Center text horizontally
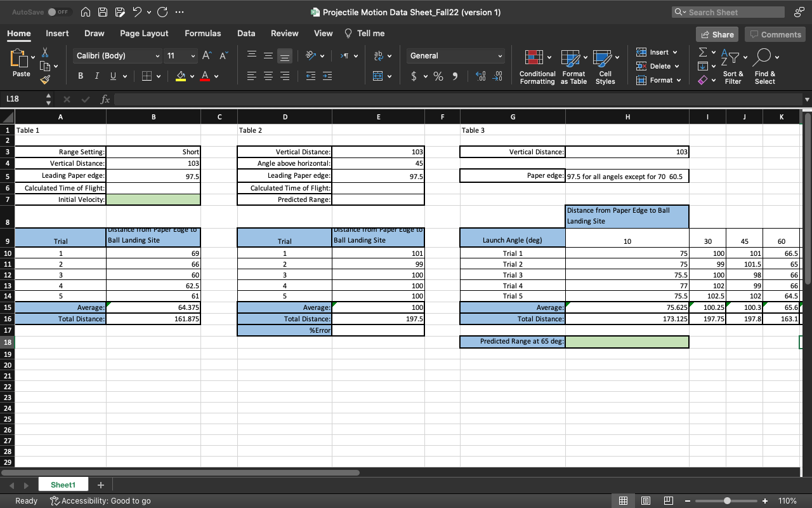The height and width of the screenshot is (508, 812). tap(268, 76)
